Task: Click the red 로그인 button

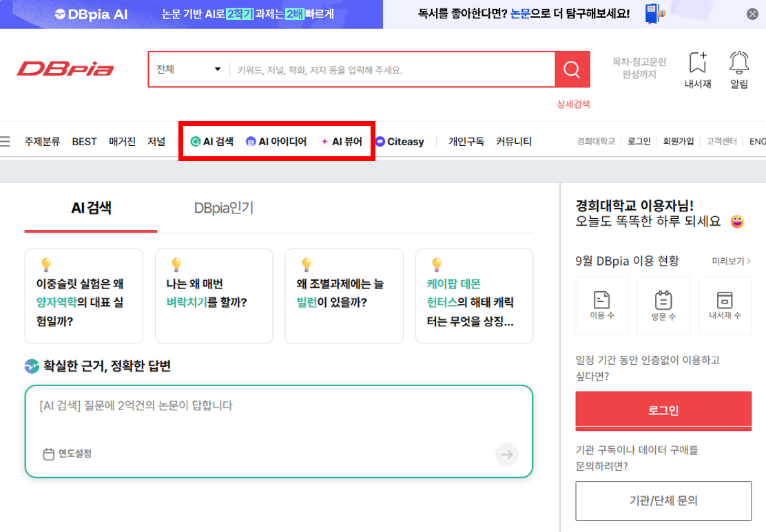Action: tap(663, 410)
